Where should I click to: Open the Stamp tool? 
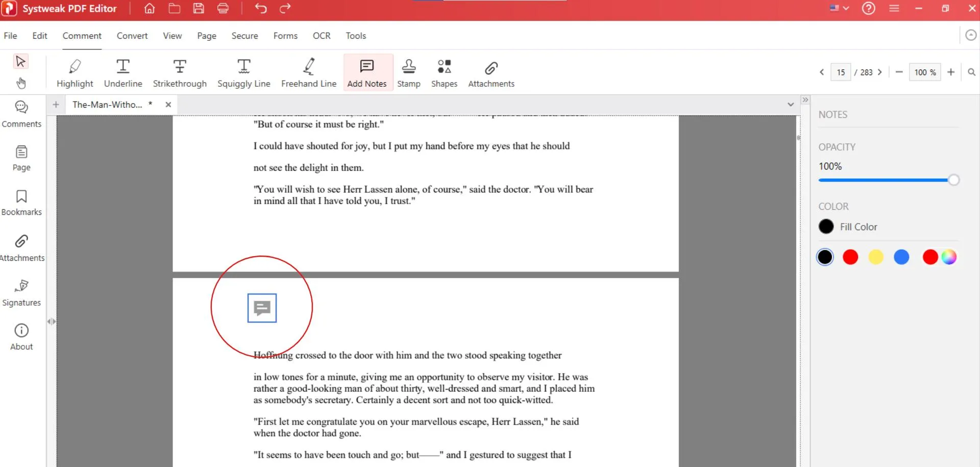(408, 73)
